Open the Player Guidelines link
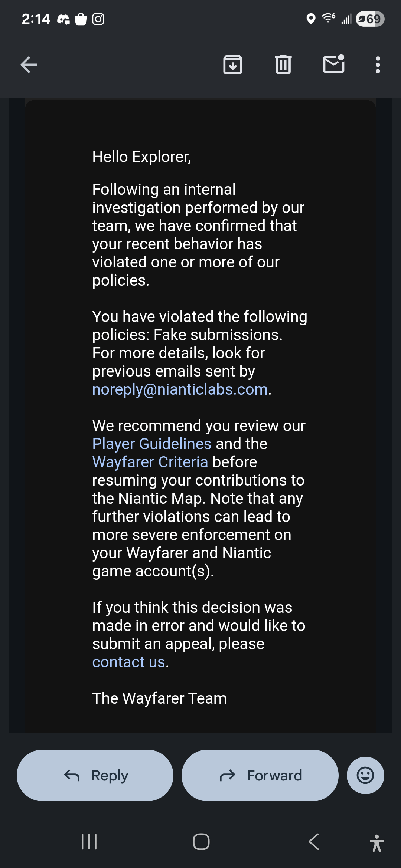Image resolution: width=401 pixels, height=868 pixels. (x=152, y=444)
